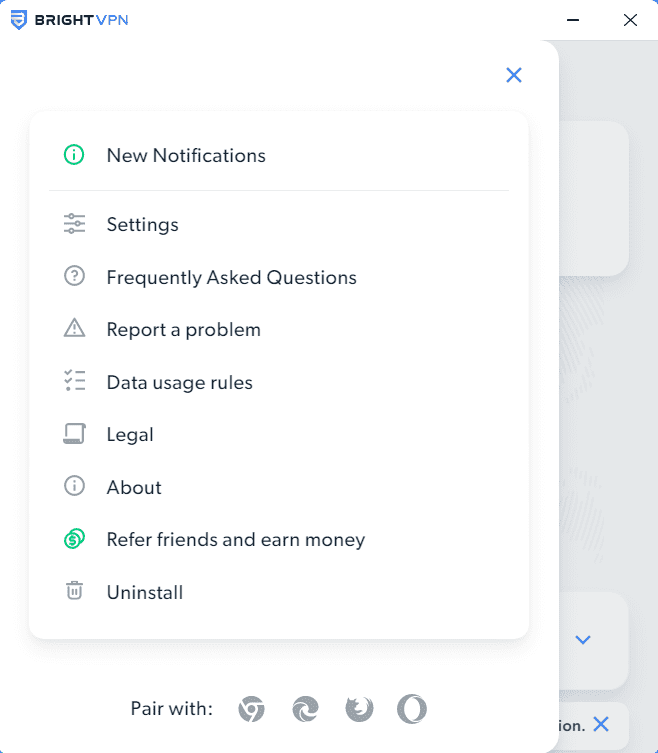Select Report a problem
Image resolution: width=658 pixels, height=753 pixels.
click(x=183, y=329)
